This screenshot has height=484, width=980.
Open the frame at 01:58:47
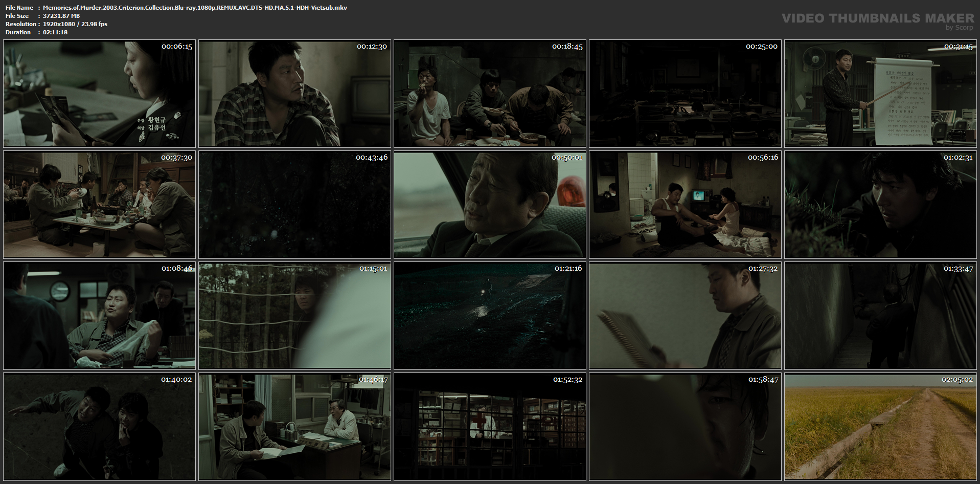tap(685, 427)
